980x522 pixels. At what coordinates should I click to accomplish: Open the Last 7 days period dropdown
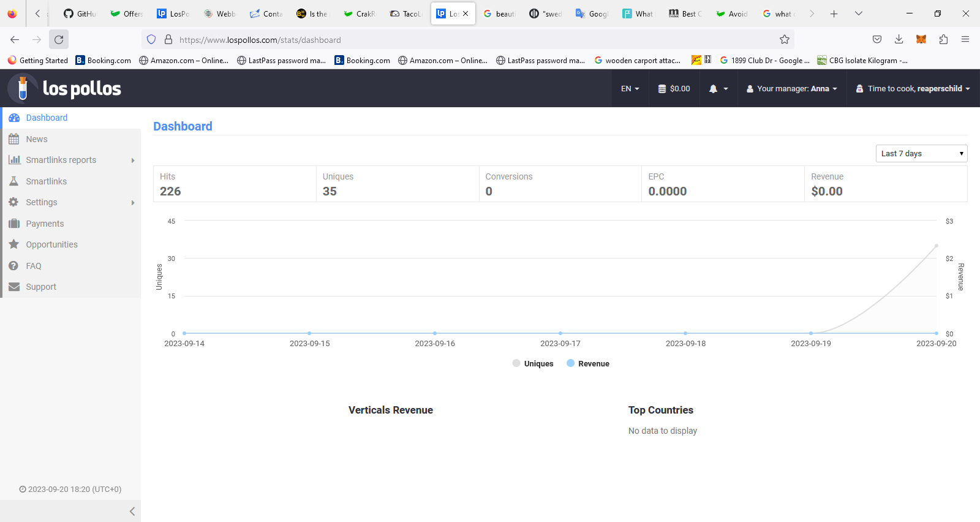(922, 154)
